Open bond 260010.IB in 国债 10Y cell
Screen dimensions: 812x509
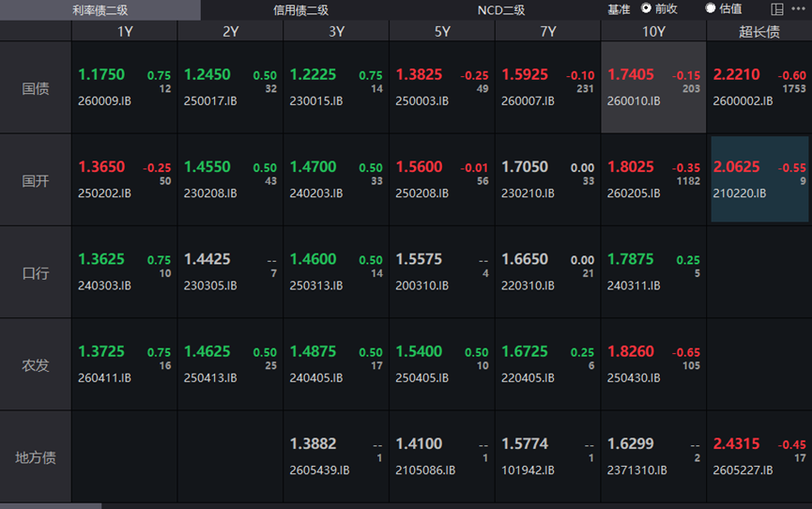point(653,87)
